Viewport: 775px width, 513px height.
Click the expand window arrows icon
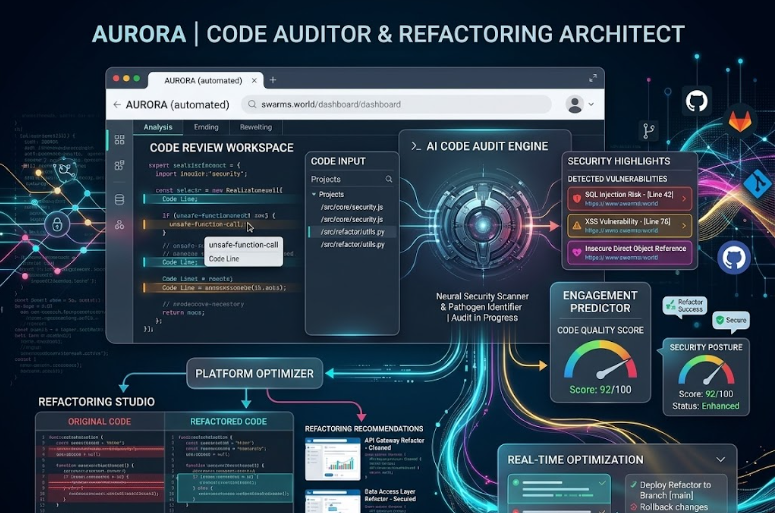pos(593,78)
